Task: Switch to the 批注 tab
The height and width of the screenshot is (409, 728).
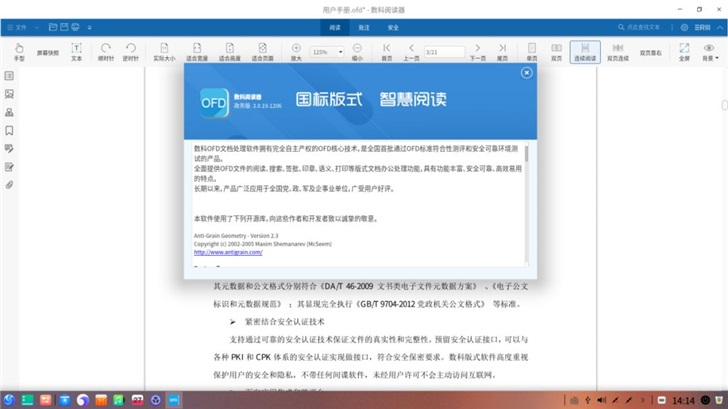Action: point(364,27)
